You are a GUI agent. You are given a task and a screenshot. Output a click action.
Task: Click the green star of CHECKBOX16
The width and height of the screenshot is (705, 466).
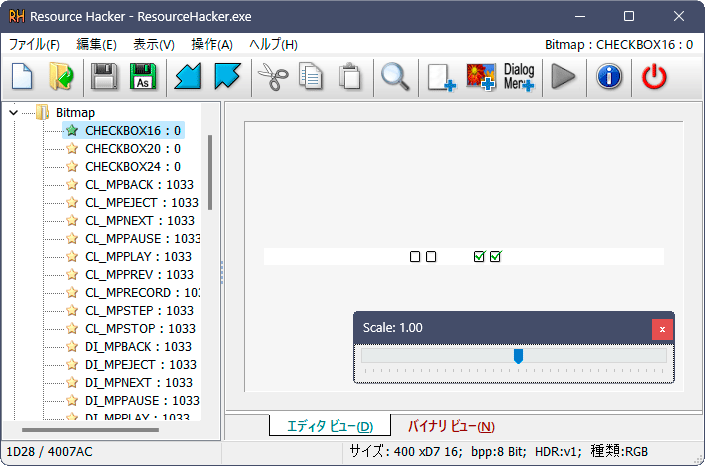[x=72, y=130]
